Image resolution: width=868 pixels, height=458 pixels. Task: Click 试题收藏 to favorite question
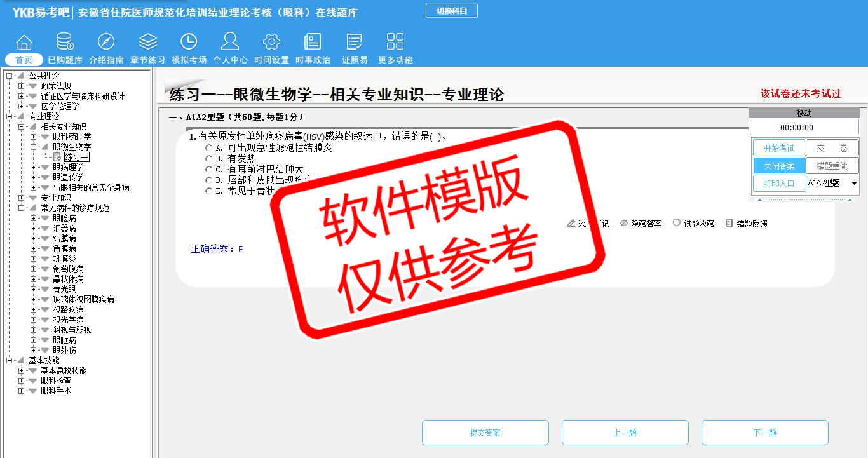(694, 224)
